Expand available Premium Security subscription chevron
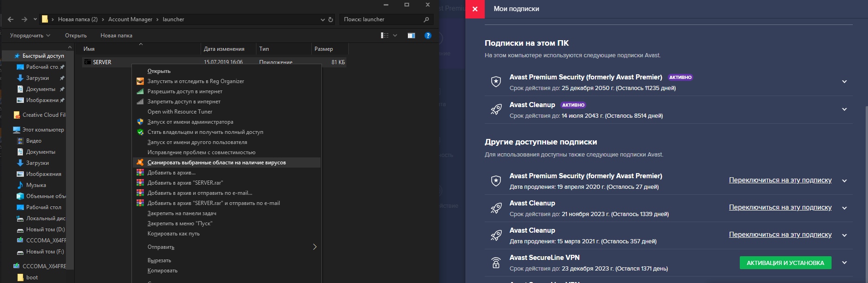The height and width of the screenshot is (283, 868). [844, 181]
